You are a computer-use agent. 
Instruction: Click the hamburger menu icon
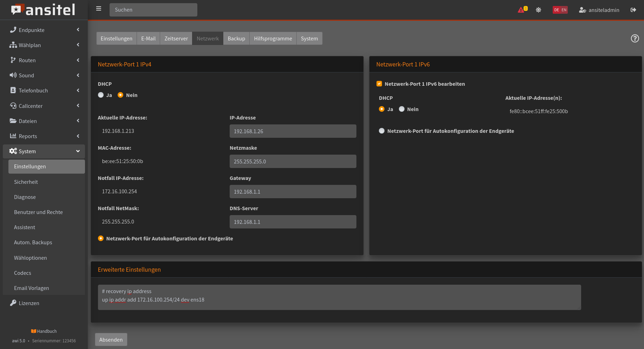point(99,9)
